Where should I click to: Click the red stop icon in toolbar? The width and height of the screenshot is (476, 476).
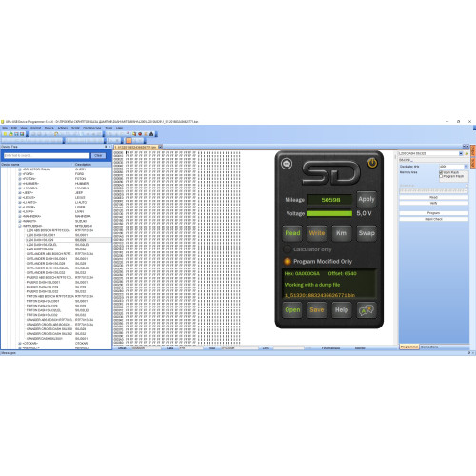pos(140,134)
